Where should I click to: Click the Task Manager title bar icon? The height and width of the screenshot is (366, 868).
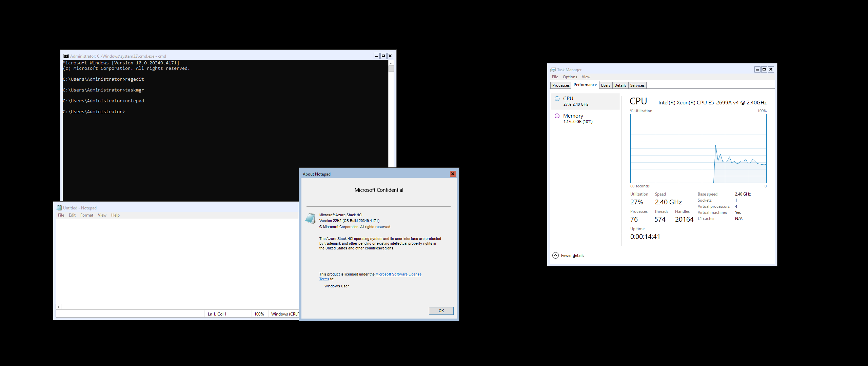553,70
